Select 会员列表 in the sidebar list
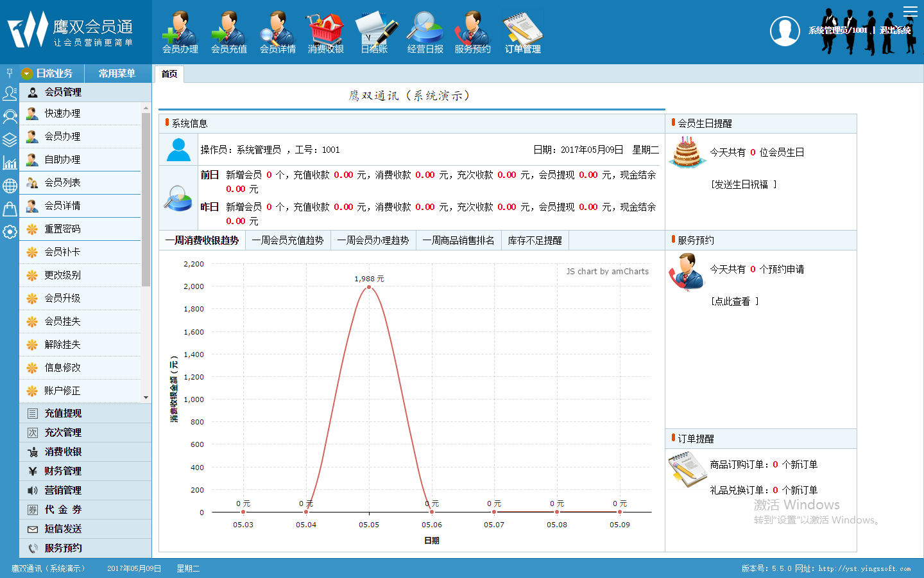924x578 pixels. [62, 182]
